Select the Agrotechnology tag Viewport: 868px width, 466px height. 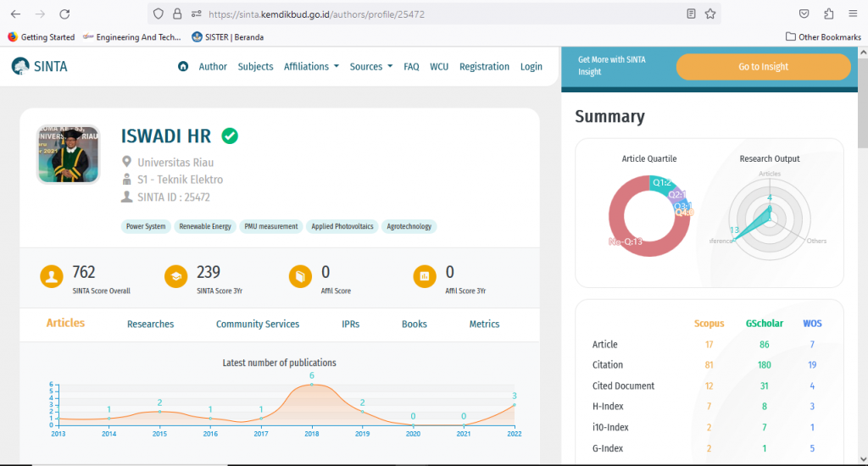[x=409, y=226]
